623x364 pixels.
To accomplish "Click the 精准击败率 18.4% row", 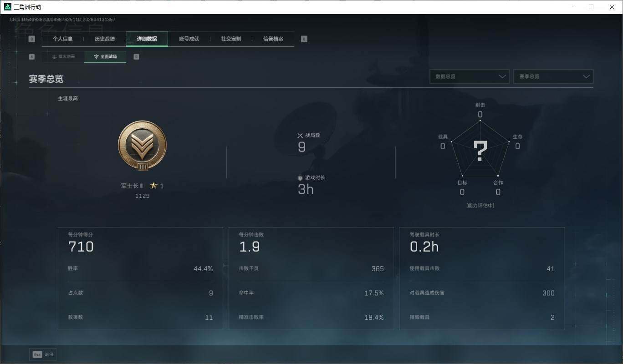I will click(x=311, y=318).
